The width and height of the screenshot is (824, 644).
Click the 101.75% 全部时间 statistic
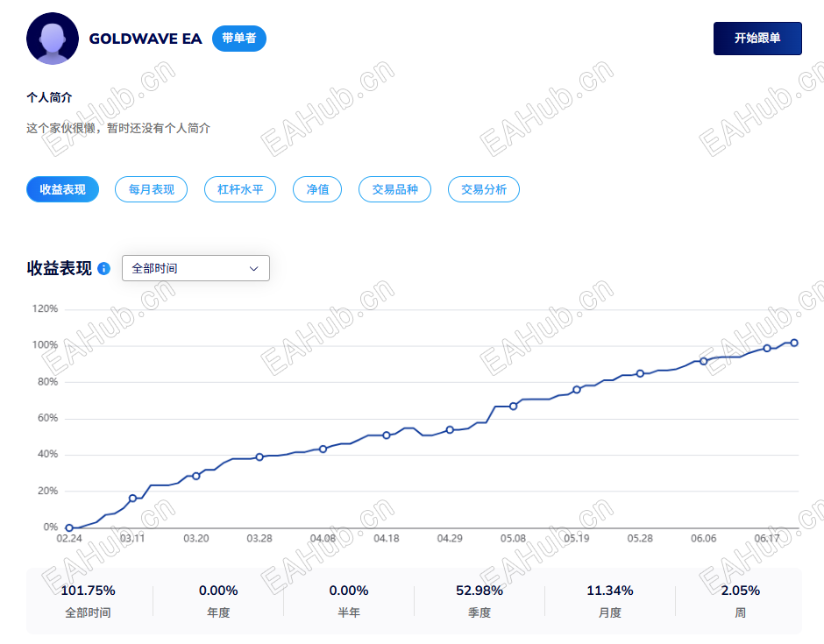tap(89, 601)
